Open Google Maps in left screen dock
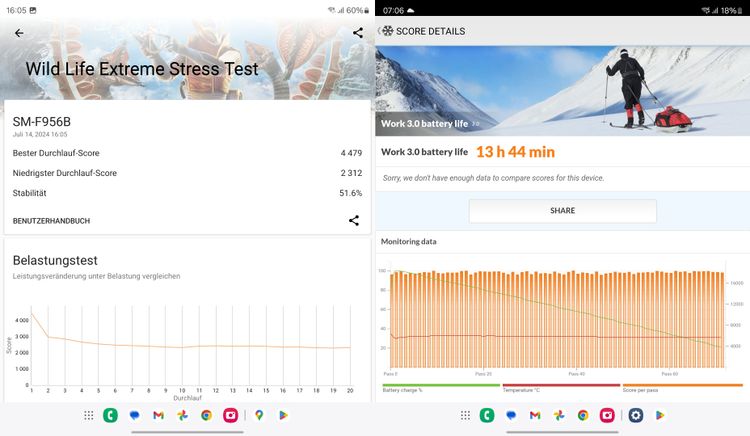This screenshot has height=436, width=750. click(259, 415)
